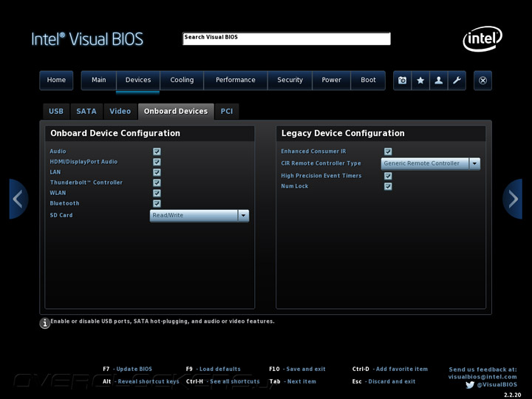Toggle the Num Lock checkbox
The width and height of the screenshot is (532, 399).
(388, 186)
